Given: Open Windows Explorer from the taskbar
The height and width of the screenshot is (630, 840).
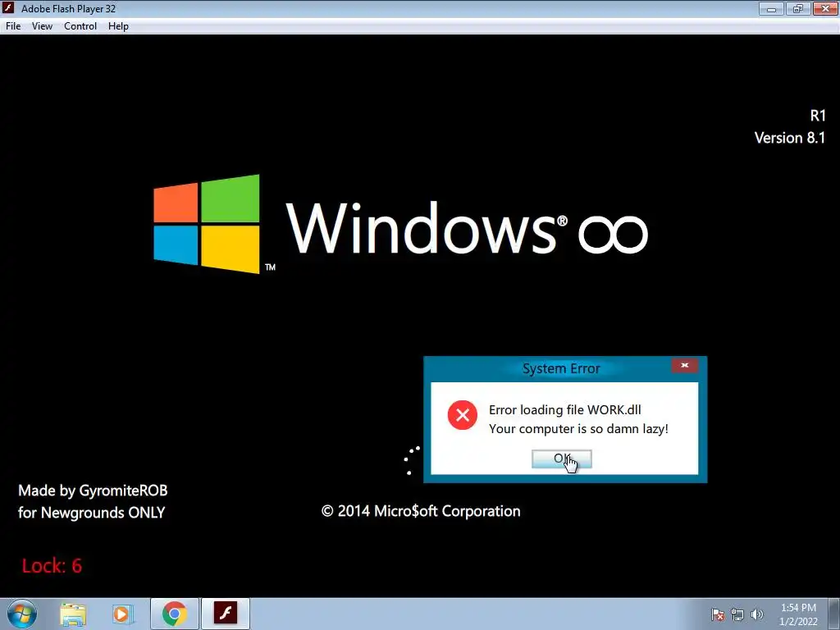Looking at the screenshot, I should (x=73, y=614).
